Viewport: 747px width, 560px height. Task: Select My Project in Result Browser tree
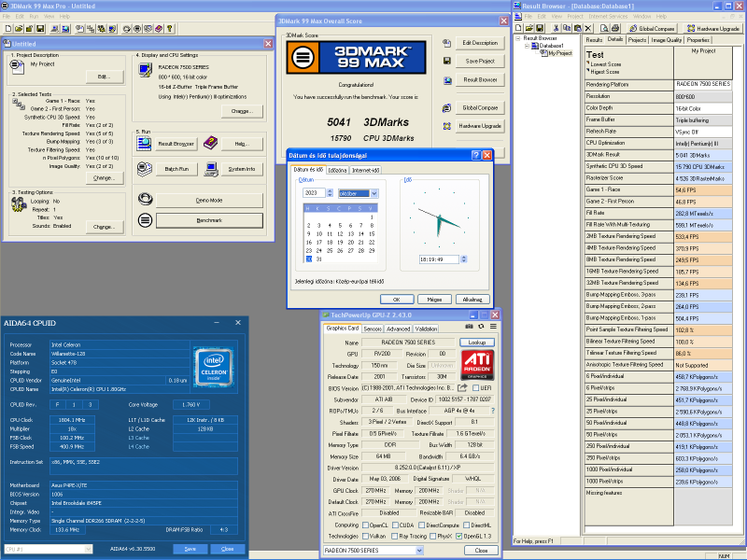[x=559, y=53]
